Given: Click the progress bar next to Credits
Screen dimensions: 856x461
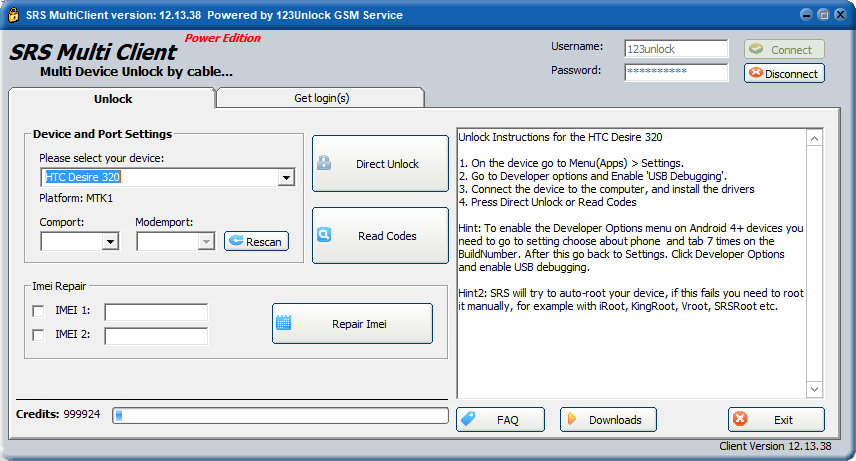Looking at the screenshot, I should click(x=281, y=416).
